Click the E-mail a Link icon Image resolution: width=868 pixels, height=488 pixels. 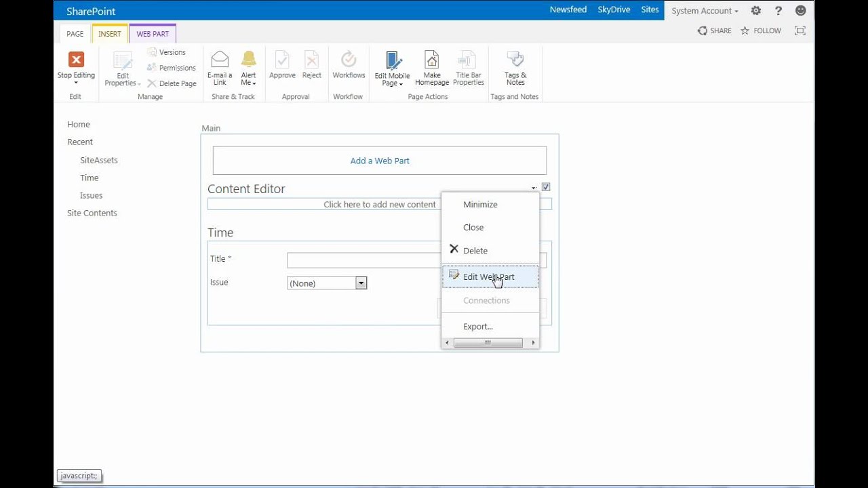tap(220, 60)
